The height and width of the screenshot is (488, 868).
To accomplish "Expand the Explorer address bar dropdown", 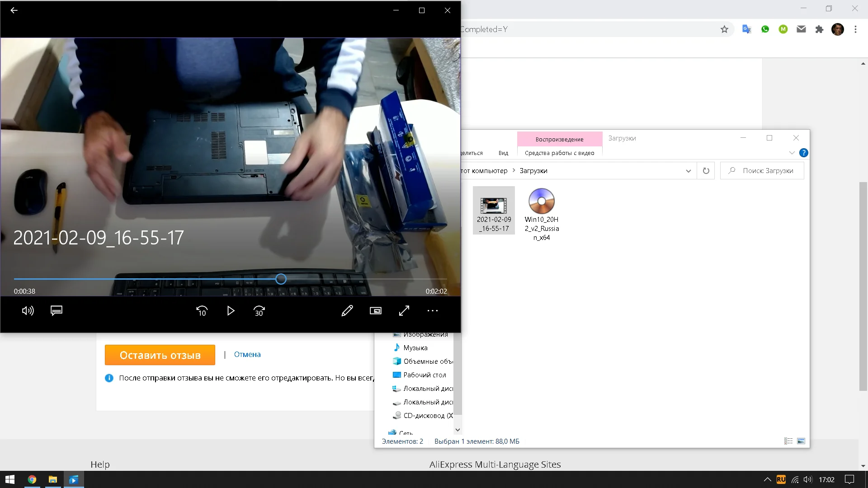I will pyautogui.click(x=688, y=171).
